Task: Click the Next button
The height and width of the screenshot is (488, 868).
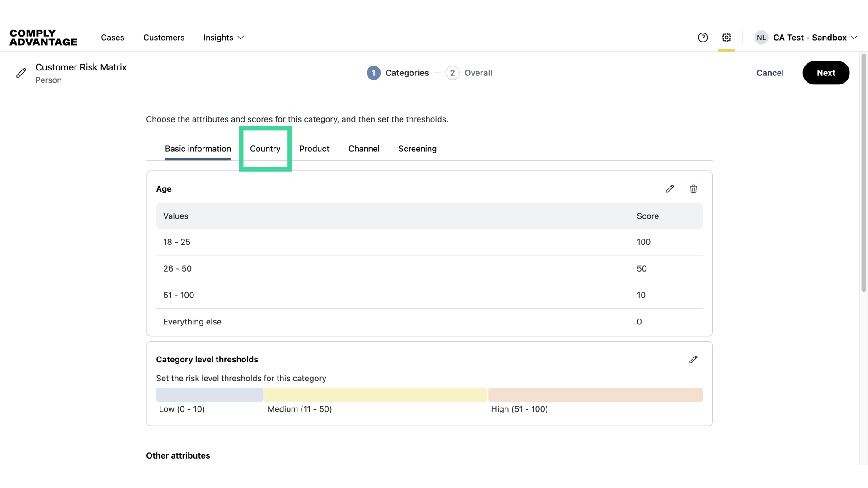Action: (826, 73)
